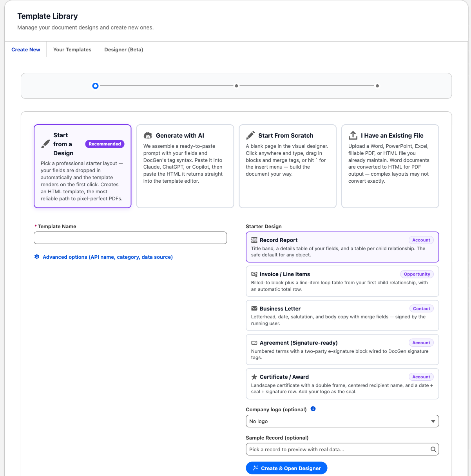Choose the Start From Scratch option
This screenshot has height=476, width=471.
click(x=288, y=166)
